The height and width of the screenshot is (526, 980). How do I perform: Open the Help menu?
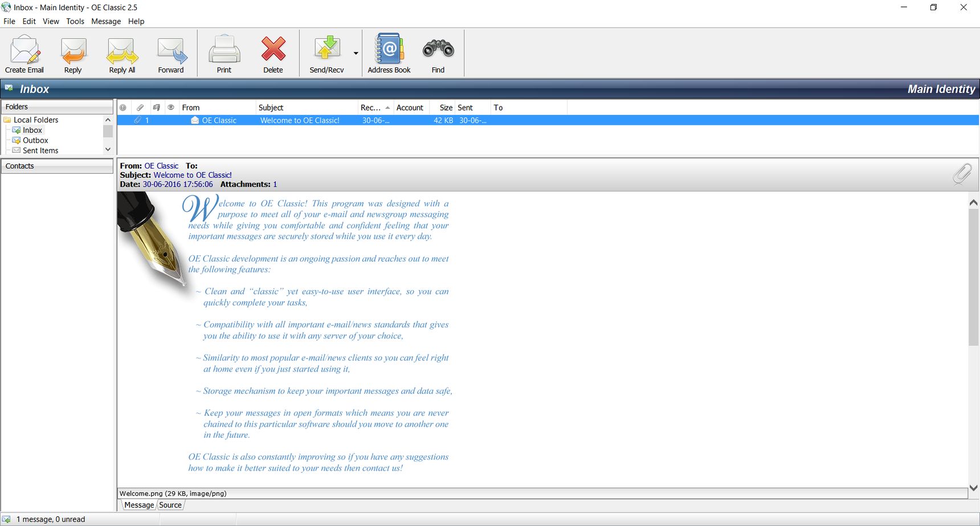tap(136, 21)
